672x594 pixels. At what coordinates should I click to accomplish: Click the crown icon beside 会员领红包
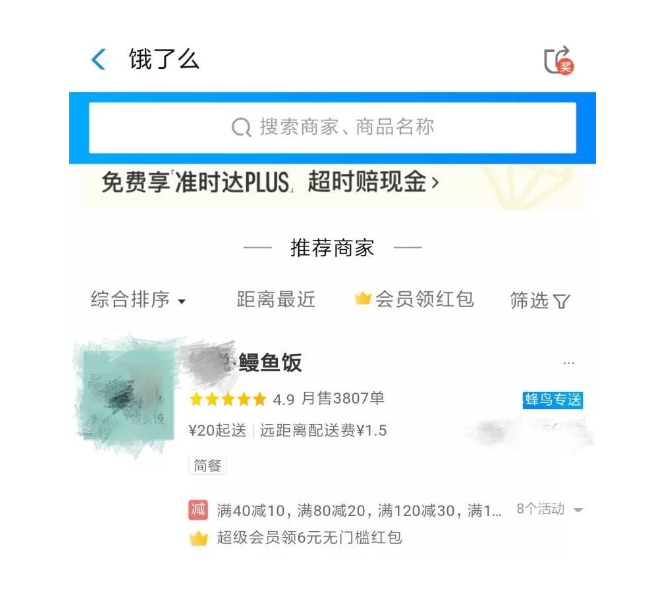point(363,298)
